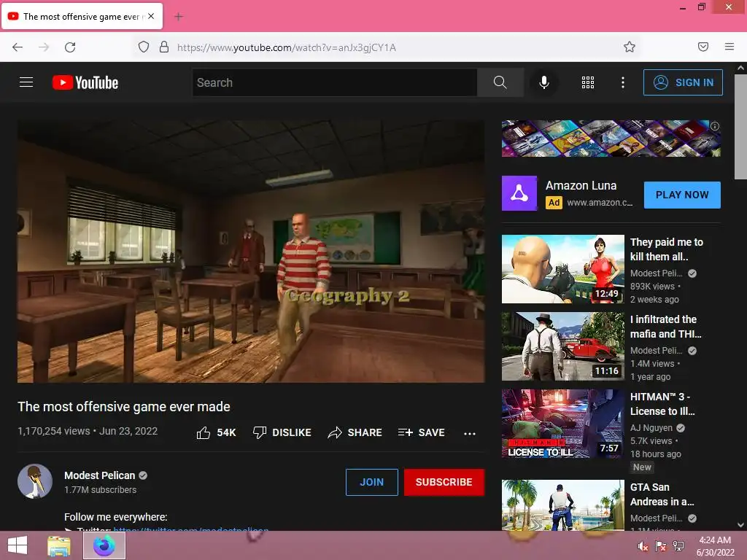Bookmark this page with the star icon
This screenshot has width=747, height=560.
coord(630,47)
